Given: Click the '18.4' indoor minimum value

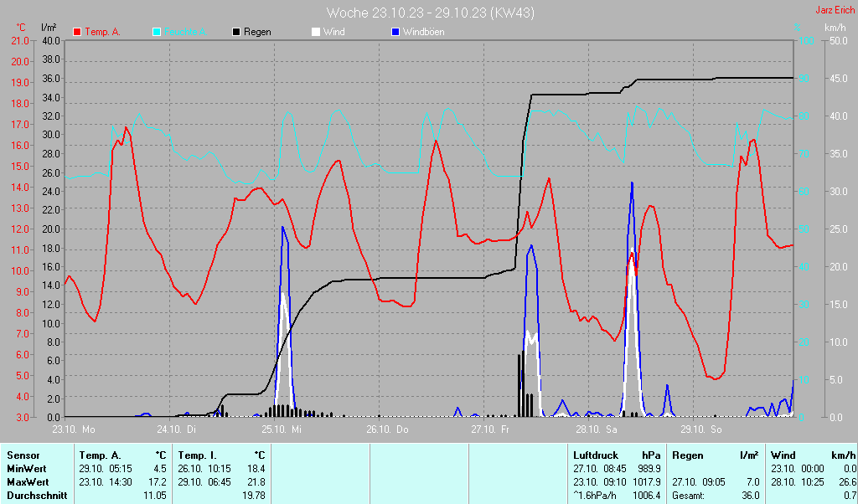Looking at the screenshot, I should pos(256,469).
